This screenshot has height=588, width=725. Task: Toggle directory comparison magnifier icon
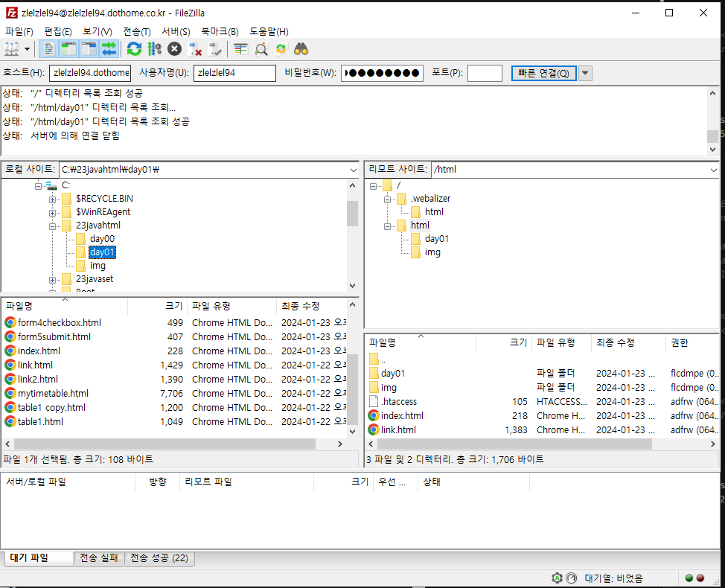pos(261,49)
